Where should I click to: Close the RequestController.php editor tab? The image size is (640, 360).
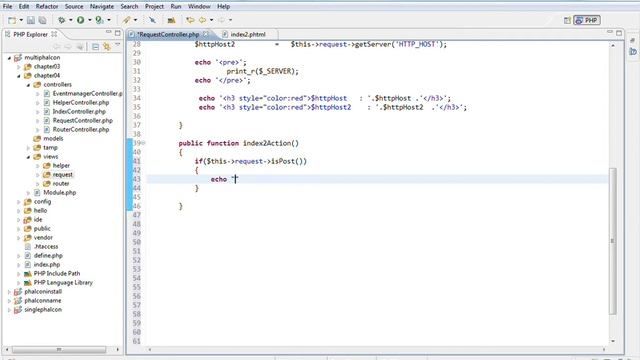[206, 34]
